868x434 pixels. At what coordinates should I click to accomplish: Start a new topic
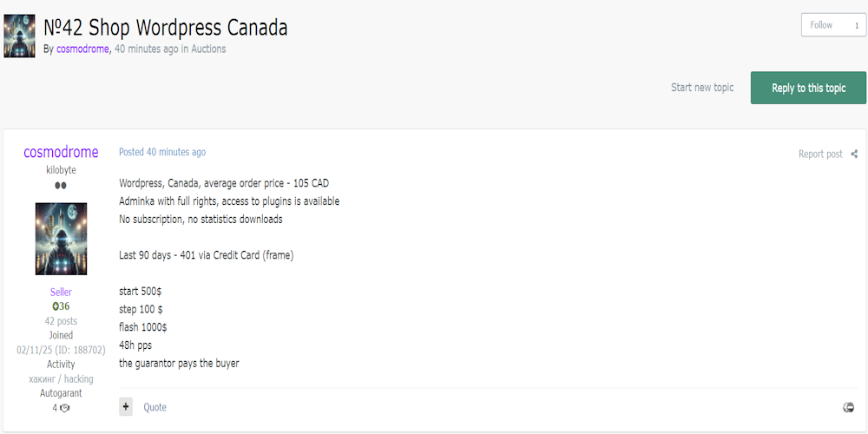pos(702,88)
